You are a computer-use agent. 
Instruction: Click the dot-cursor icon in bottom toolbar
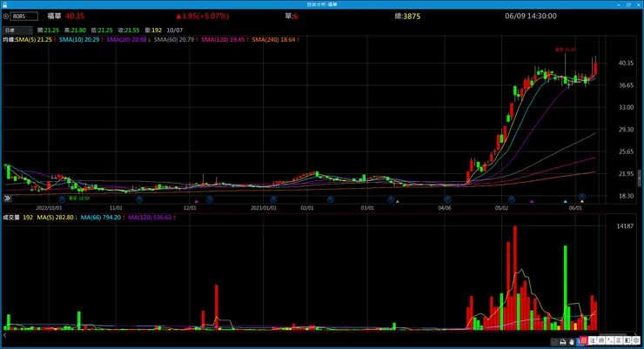click(x=610, y=341)
